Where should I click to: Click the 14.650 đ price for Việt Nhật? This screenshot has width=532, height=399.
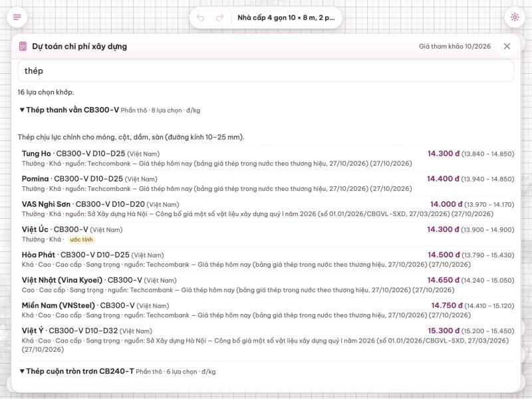(x=443, y=280)
